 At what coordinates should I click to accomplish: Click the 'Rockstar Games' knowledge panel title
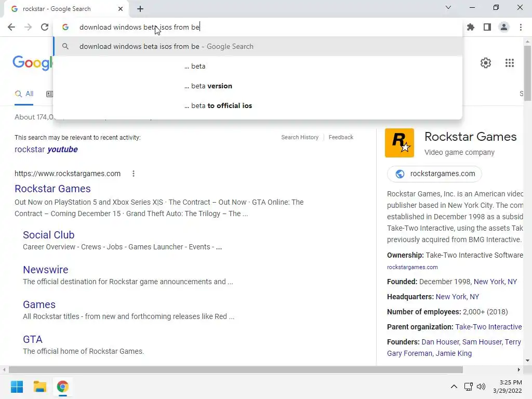point(470,137)
